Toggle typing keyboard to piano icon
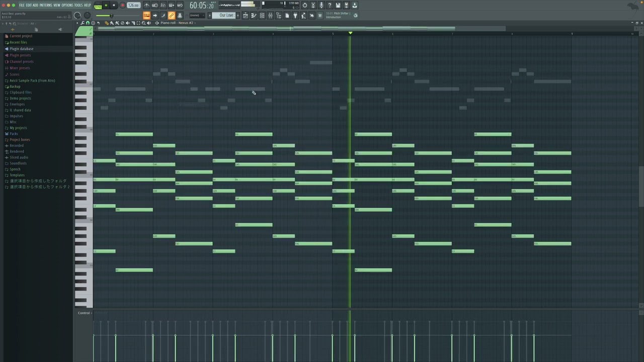 click(146, 16)
